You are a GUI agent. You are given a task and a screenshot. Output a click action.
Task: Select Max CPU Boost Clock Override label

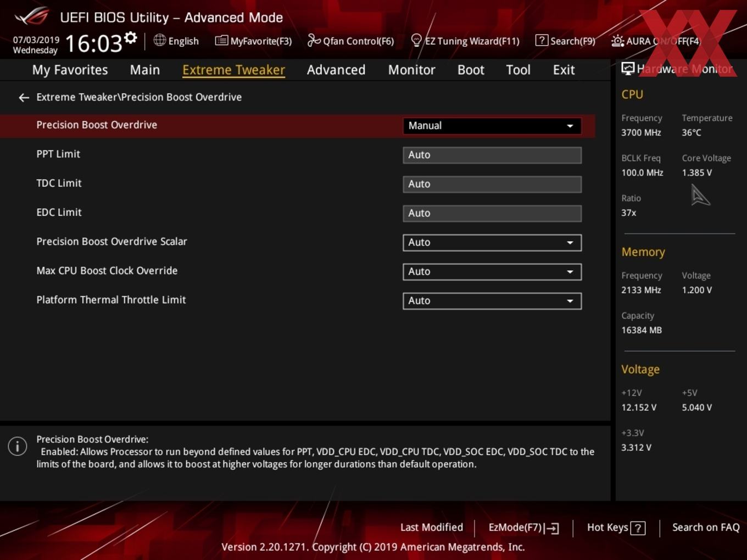[x=107, y=271]
